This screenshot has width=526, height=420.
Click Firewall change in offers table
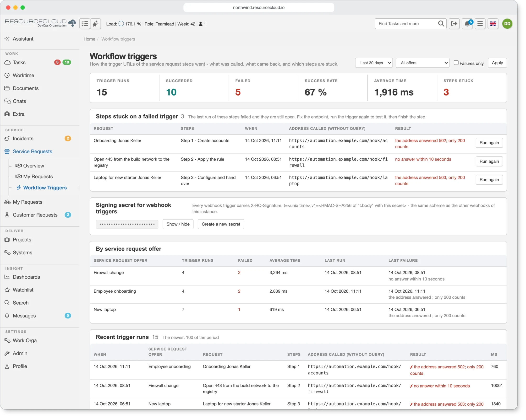coord(109,273)
